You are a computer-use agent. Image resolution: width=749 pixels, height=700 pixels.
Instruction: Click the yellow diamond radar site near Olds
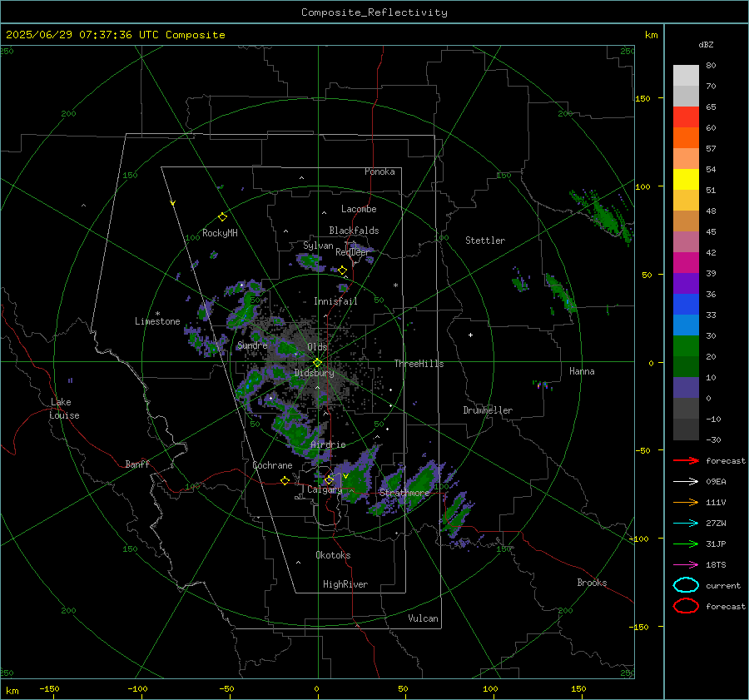[x=317, y=363]
